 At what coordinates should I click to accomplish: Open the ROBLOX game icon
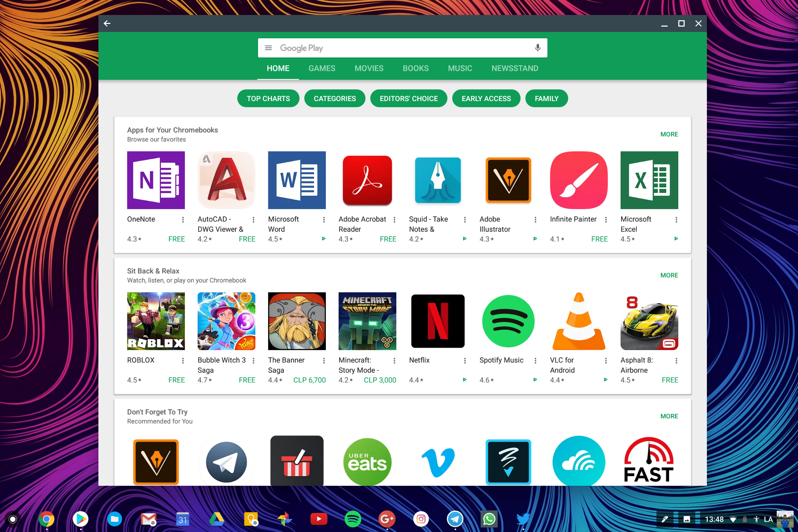tap(156, 321)
